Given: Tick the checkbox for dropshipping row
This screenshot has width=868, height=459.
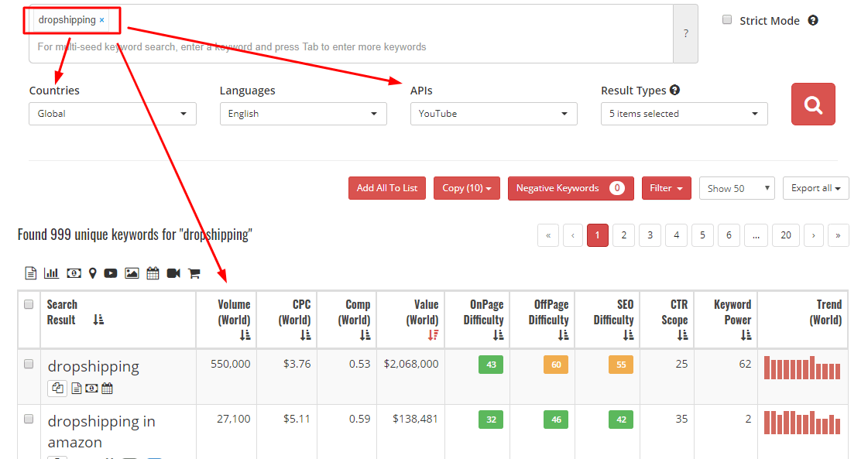Looking at the screenshot, I should pos(29,364).
